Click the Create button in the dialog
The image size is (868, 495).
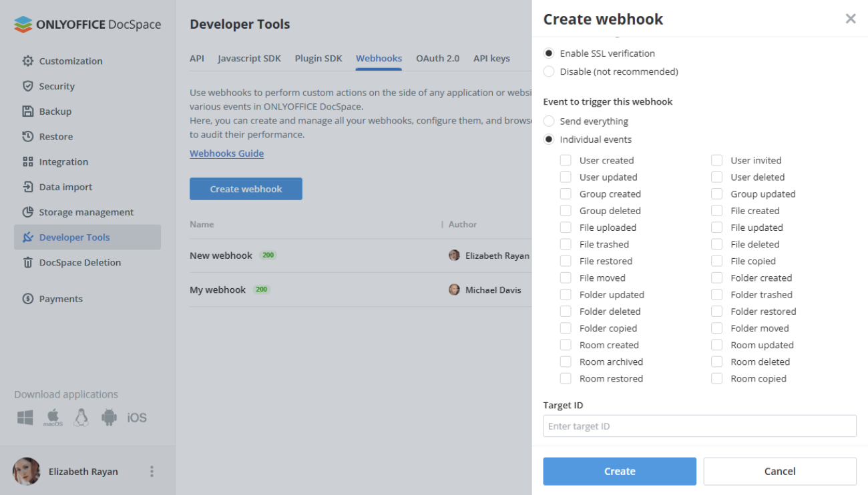(620, 471)
